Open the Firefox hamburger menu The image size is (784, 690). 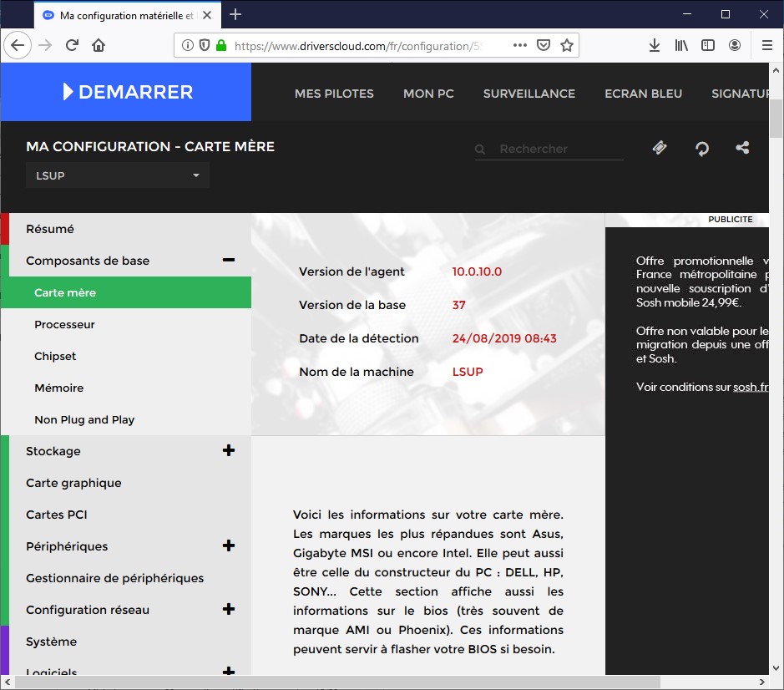(x=766, y=45)
